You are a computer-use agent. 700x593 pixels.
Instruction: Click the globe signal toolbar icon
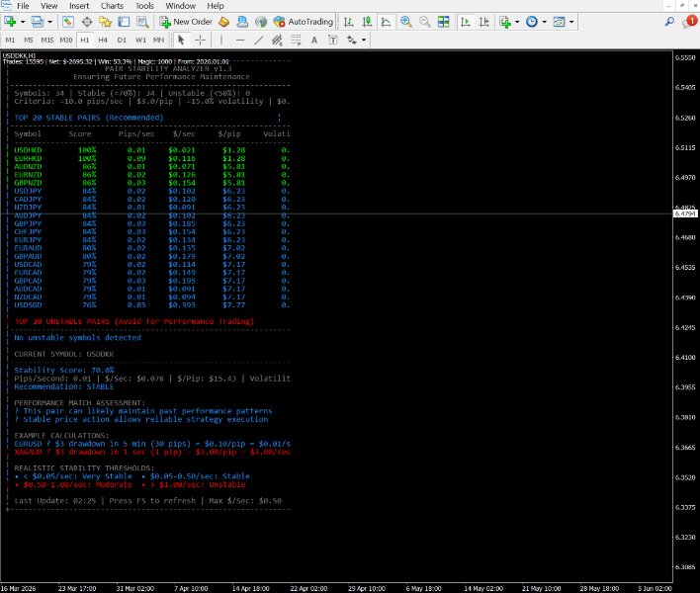coord(261,22)
